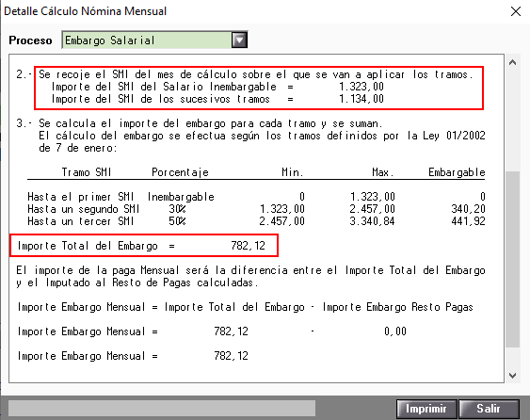Click the 'Inembargable' percentage entry
Image resolution: width=530 pixels, height=420 pixels.
(181, 197)
